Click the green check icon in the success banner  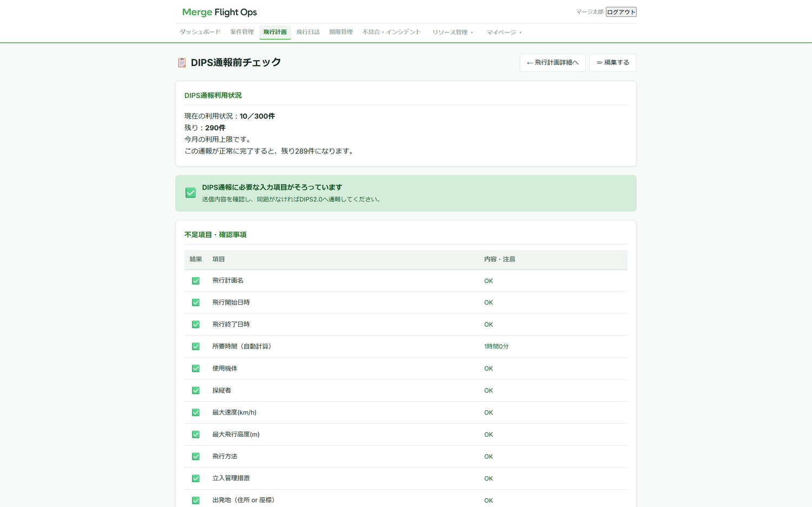click(x=191, y=193)
